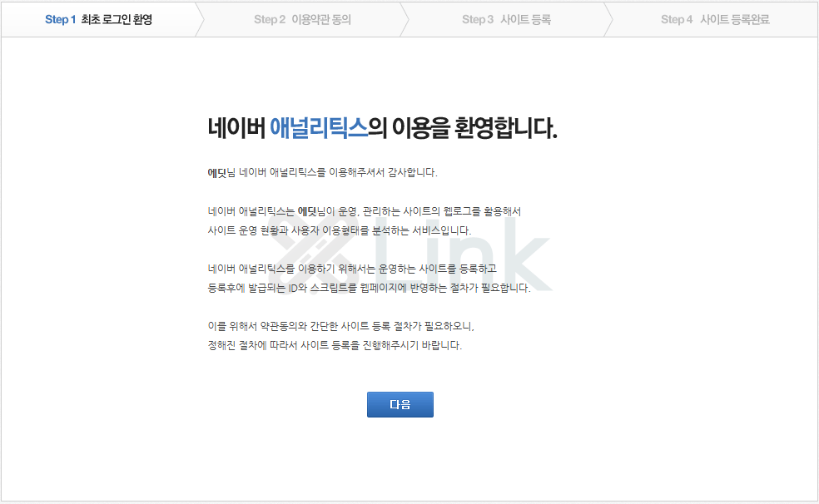Select the line ending with 절차가 필요하오니,
This screenshot has height=504, width=819.
point(340,327)
